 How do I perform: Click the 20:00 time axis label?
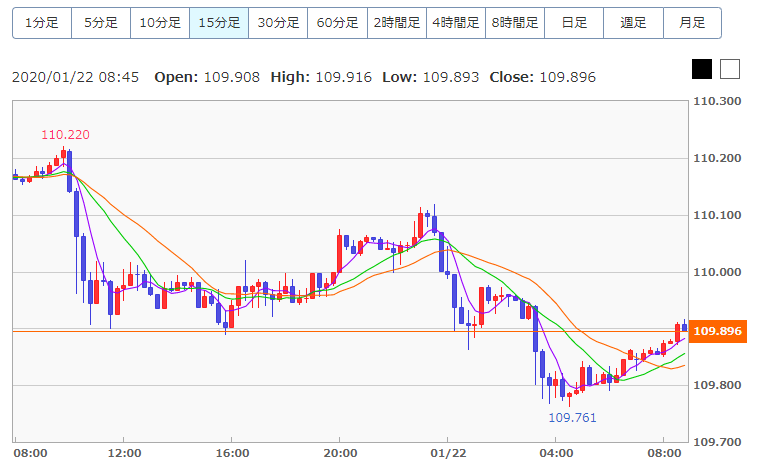tap(340, 453)
